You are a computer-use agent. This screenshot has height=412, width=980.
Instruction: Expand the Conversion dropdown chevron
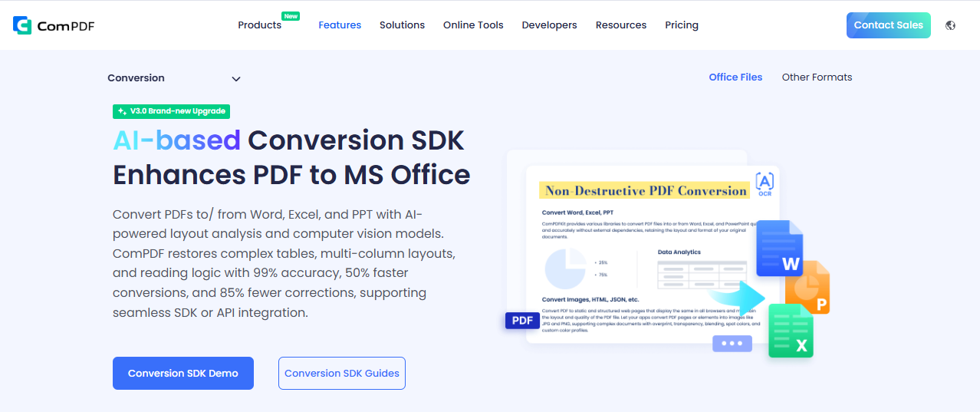point(236,79)
